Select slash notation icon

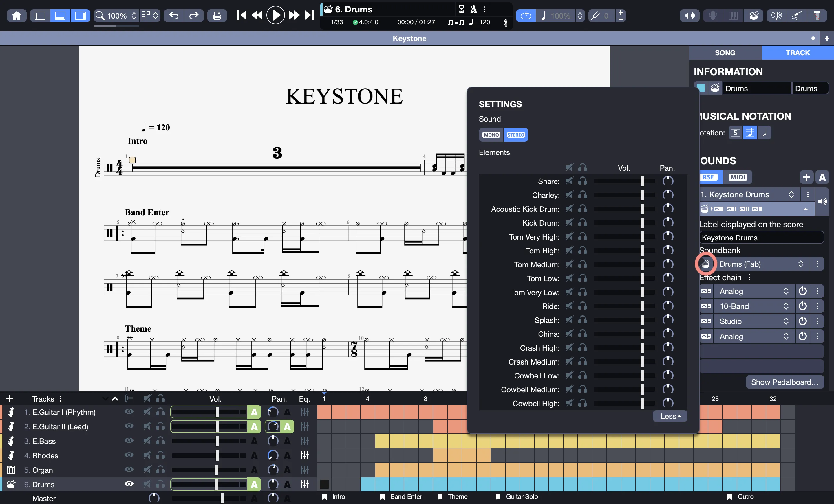(764, 133)
